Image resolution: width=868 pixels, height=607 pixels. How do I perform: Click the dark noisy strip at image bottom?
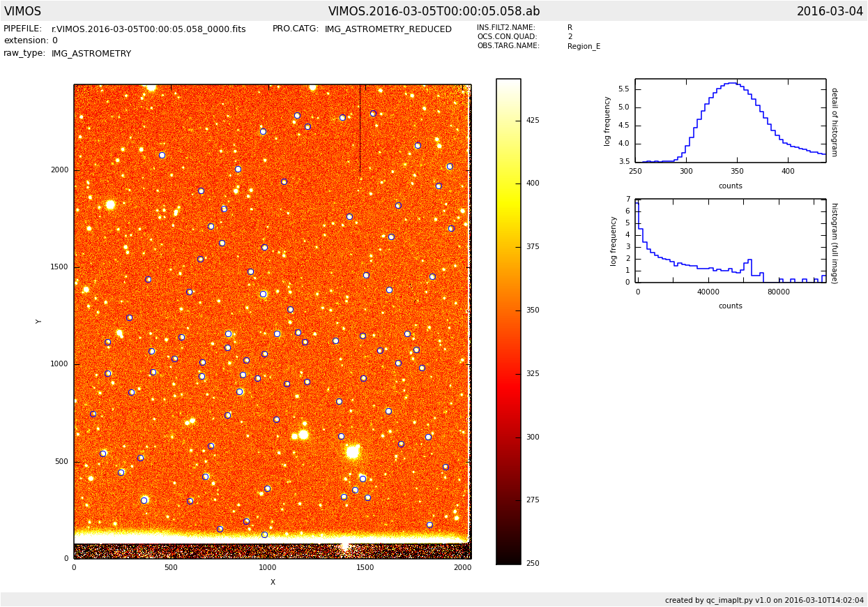point(272,551)
